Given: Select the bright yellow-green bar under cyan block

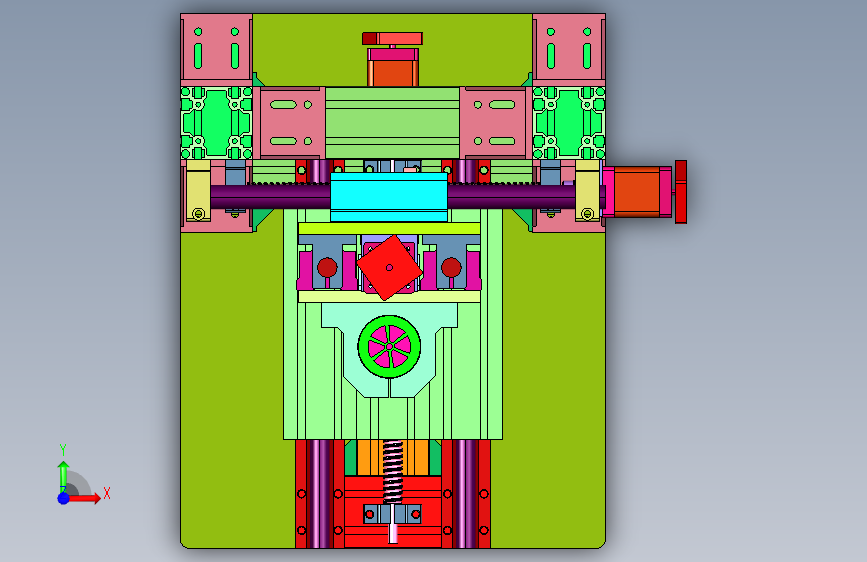Looking at the screenshot, I should tap(389, 228).
